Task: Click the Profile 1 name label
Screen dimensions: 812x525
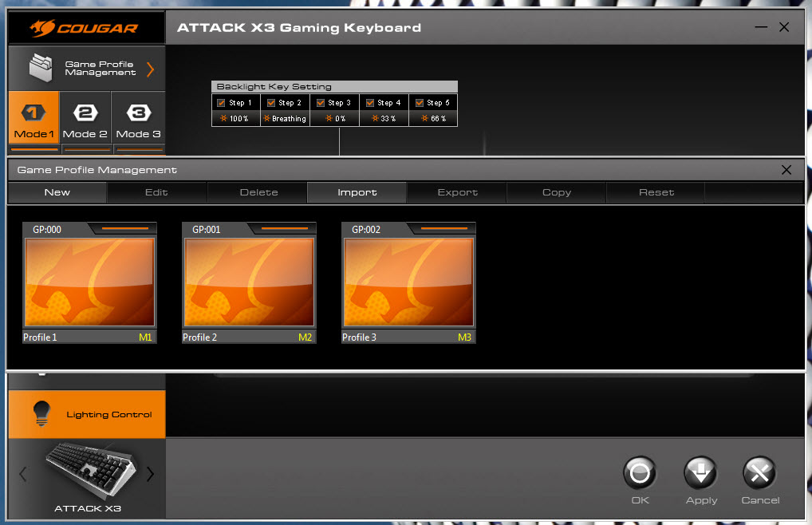Action: [x=40, y=337]
